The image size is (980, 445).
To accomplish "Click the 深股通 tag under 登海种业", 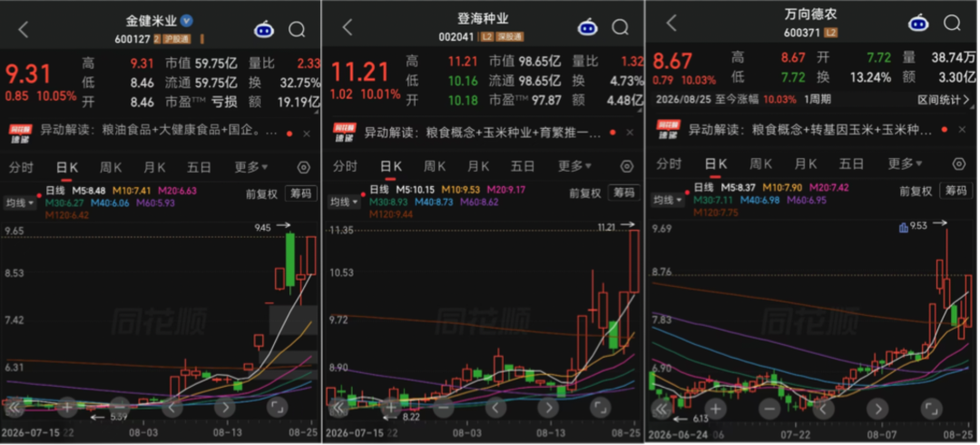I will (509, 37).
